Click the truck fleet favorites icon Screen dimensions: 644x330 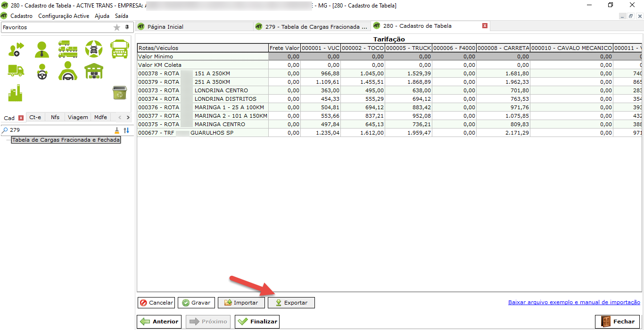pos(68,48)
